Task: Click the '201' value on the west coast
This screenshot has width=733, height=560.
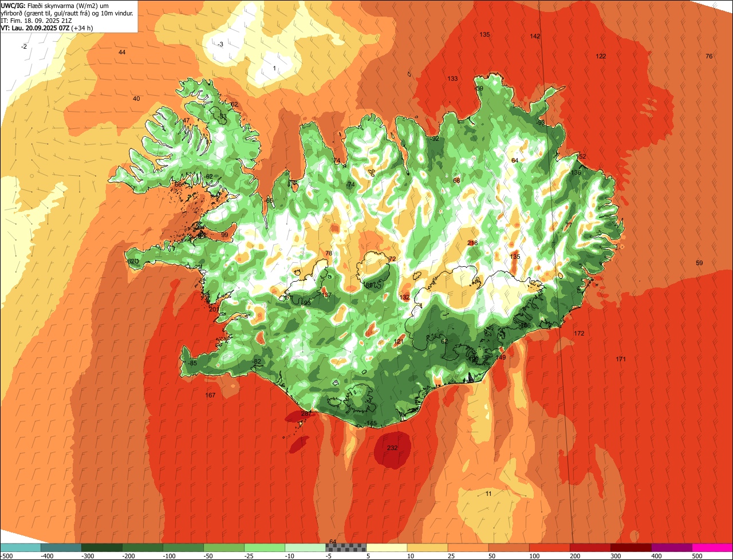Action: click(x=214, y=309)
